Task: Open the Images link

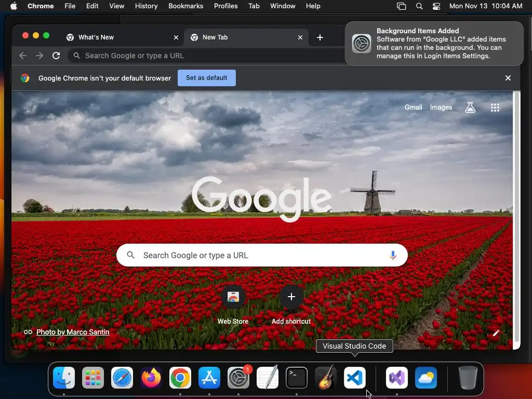Action: click(441, 107)
